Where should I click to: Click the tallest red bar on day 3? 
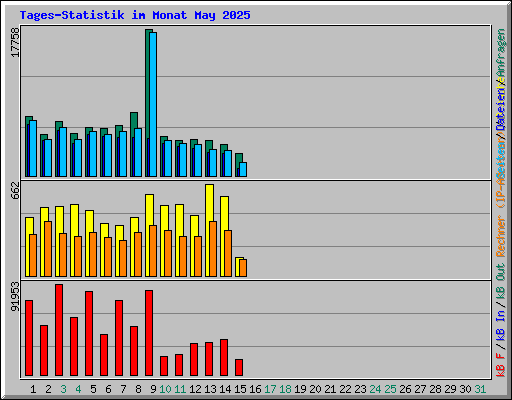click(59, 330)
